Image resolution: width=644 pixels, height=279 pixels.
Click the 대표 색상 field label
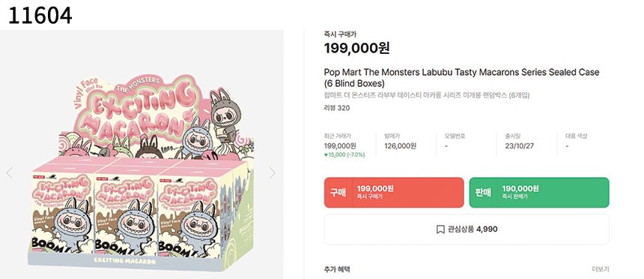[x=577, y=136]
